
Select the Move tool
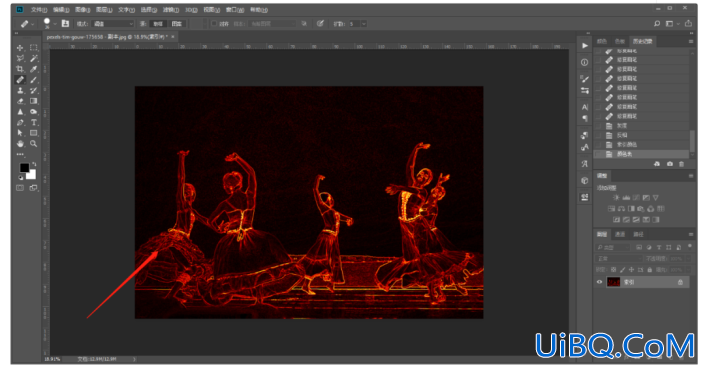pyautogui.click(x=20, y=48)
